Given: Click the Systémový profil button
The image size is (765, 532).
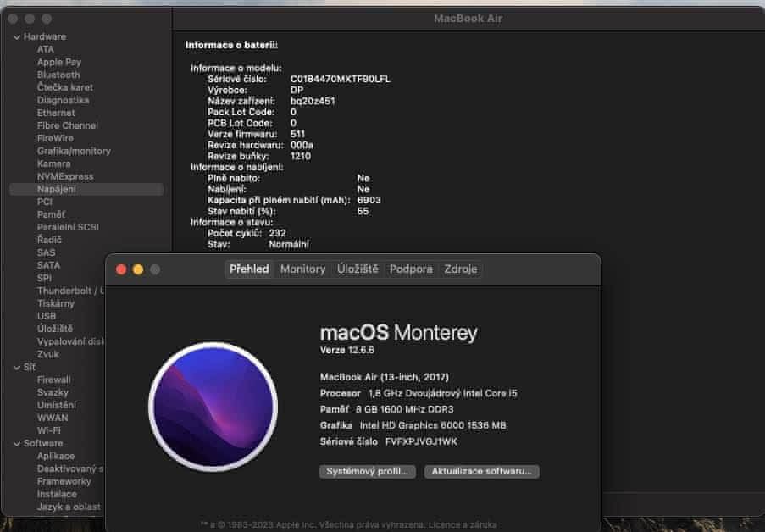Looking at the screenshot, I should coord(368,472).
